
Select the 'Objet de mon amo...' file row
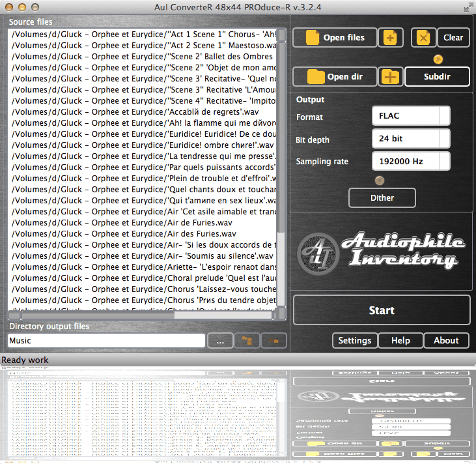[x=142, y=68]
